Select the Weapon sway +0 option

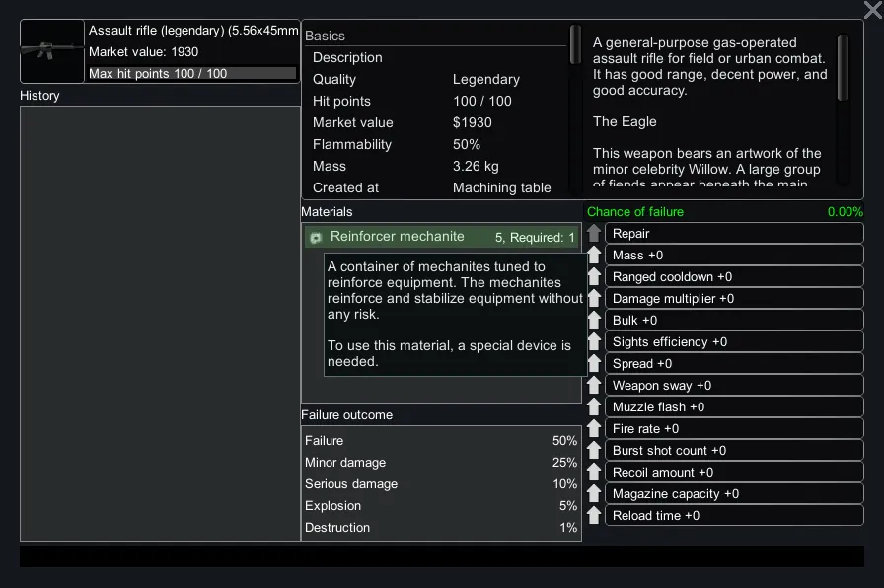(x=733, y=386)
